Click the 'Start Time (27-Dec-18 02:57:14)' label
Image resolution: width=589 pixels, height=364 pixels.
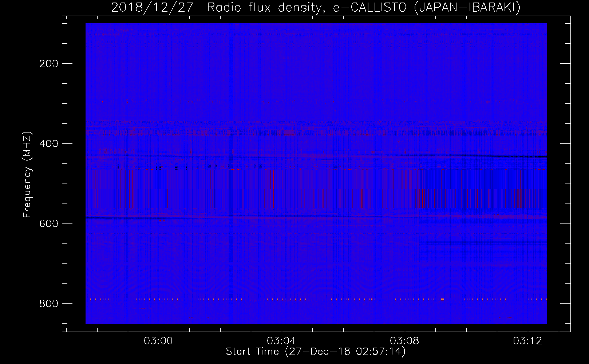pos(316,352)
